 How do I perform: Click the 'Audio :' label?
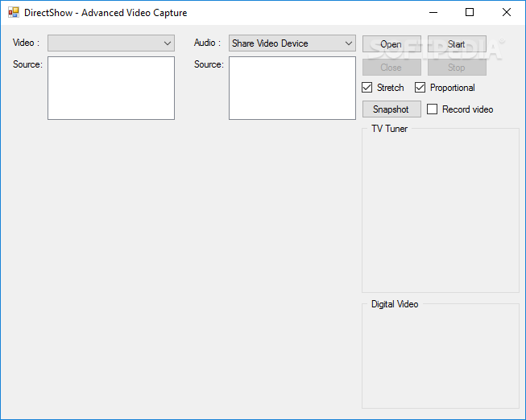click(207, 43)
